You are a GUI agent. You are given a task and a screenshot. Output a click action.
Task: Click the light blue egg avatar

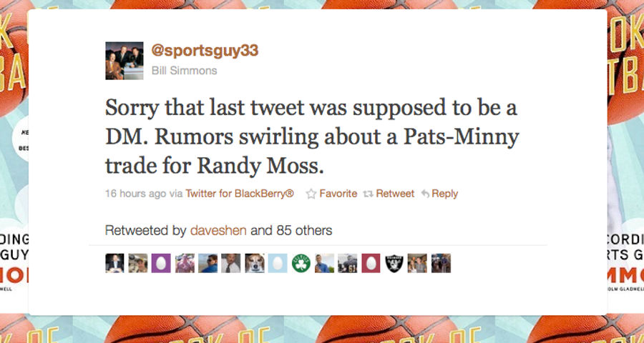point(278,263)
